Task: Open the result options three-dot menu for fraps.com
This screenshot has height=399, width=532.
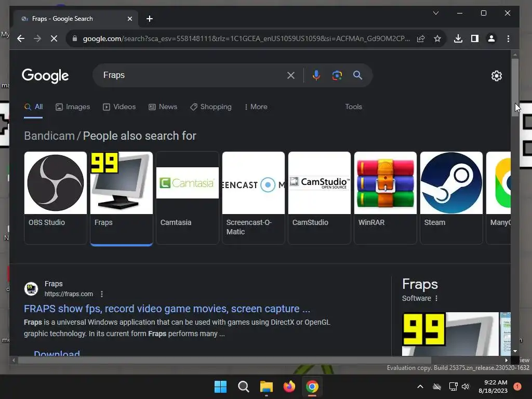Action: (102, 294)
